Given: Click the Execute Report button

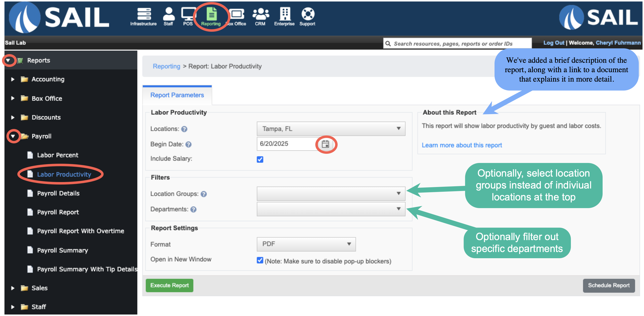Looking at the screenshot, I should (170, 285).
